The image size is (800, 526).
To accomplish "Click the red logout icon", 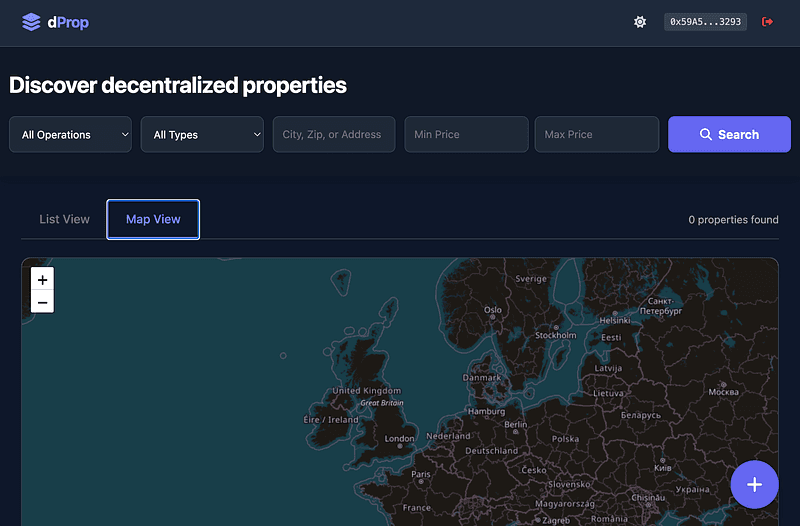I will [x=768, y=22].
